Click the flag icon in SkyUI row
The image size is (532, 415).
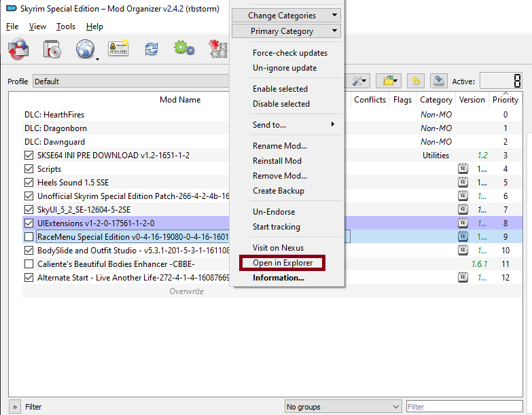(463, 209)
